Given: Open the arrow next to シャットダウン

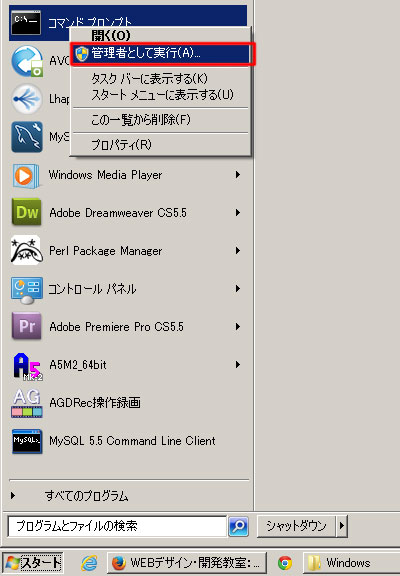Looking at the screenshot, I should (342, 526).
